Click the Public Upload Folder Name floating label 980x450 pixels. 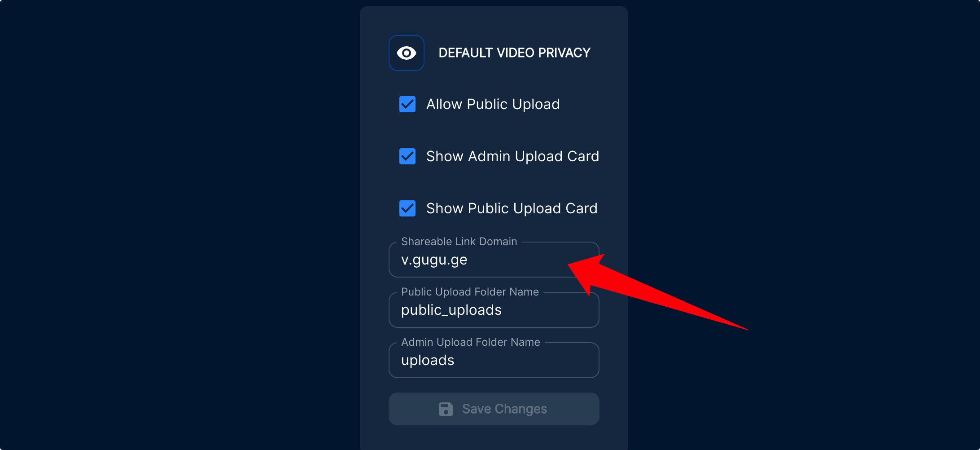[470, 292]
